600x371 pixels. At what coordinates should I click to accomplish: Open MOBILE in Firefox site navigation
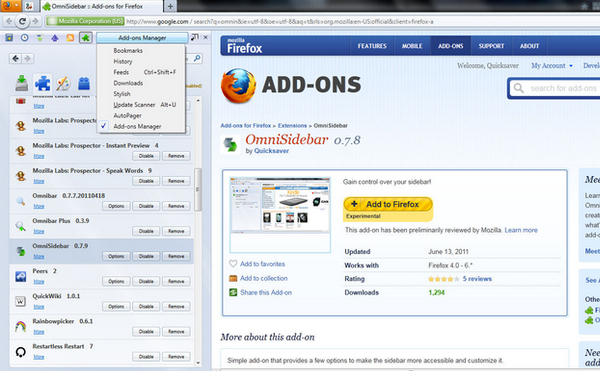[x=412, y=46]
